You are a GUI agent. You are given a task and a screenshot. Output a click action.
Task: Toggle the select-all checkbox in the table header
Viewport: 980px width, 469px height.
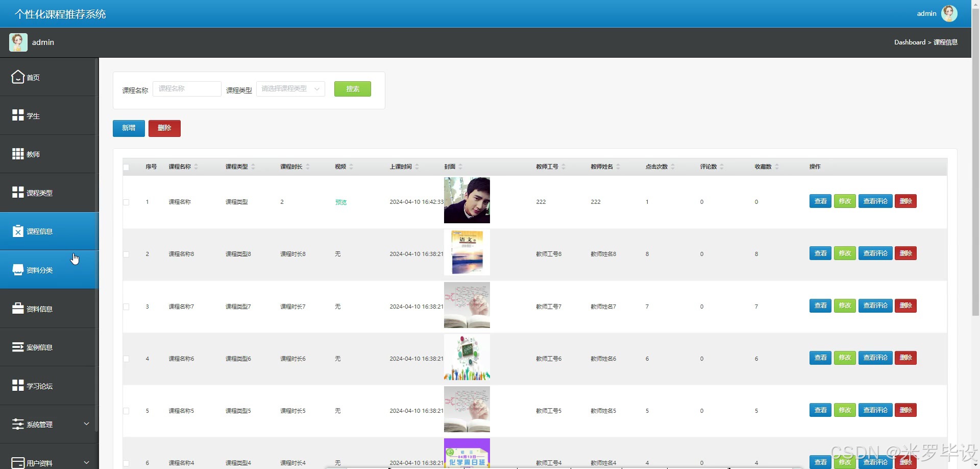126,167
